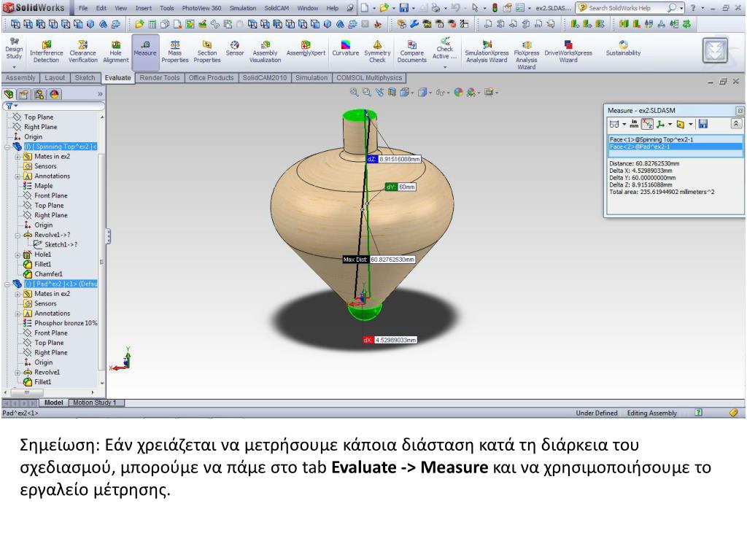Open the PhotoView 360 menu
Image resolution: width=747 pixels, height=560 pixels.
[201, 8]
